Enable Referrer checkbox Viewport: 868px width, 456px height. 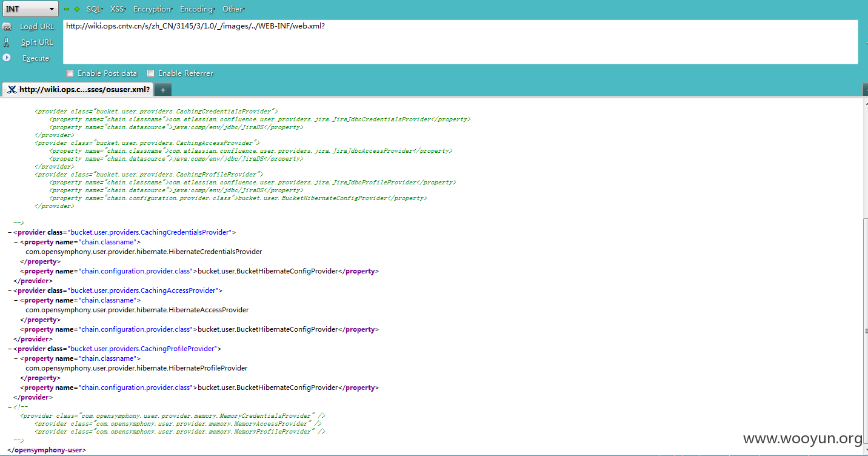point(151,73)
